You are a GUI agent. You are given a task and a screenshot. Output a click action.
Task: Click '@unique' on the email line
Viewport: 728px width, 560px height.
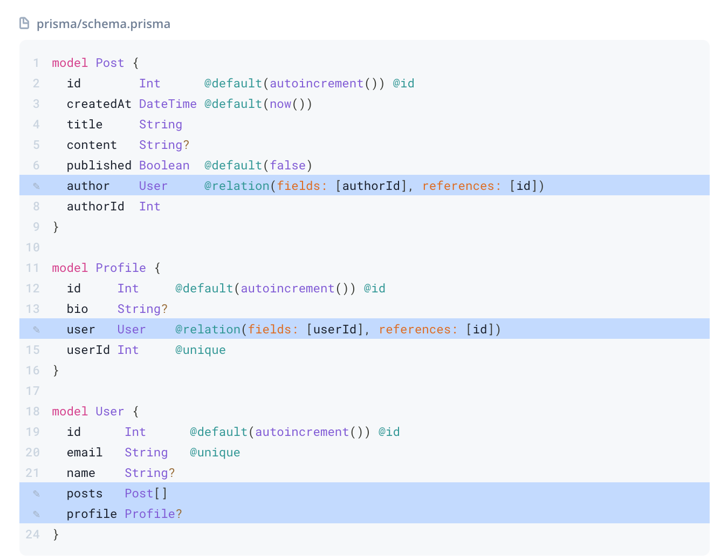point(215,453)
